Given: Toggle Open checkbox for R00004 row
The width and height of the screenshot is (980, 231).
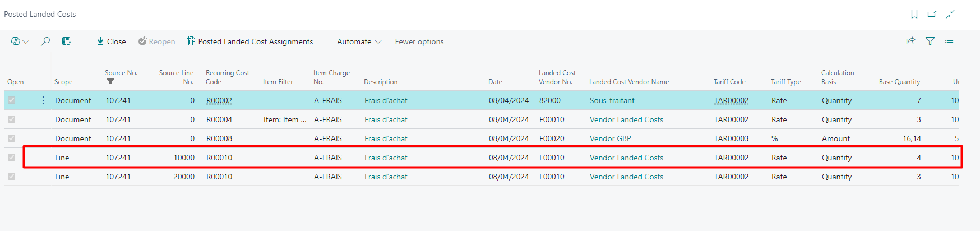Looking at the screenshot, I should pyautogui.click(x=12, y=119).
